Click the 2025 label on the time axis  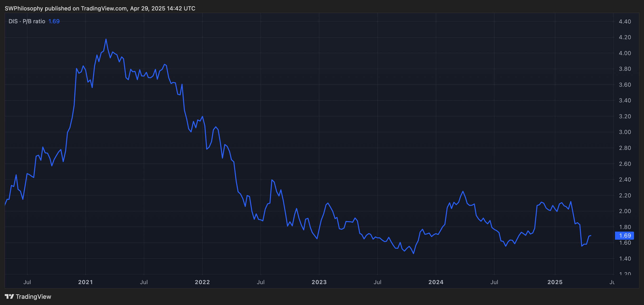coord(555,282)
